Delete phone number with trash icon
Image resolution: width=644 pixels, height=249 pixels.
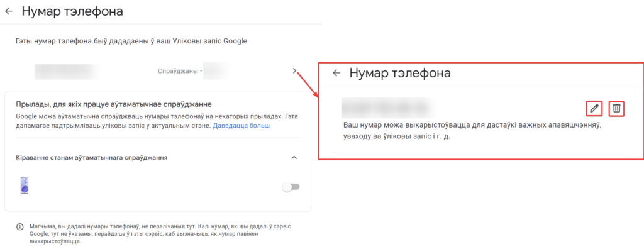pos(616,109)
